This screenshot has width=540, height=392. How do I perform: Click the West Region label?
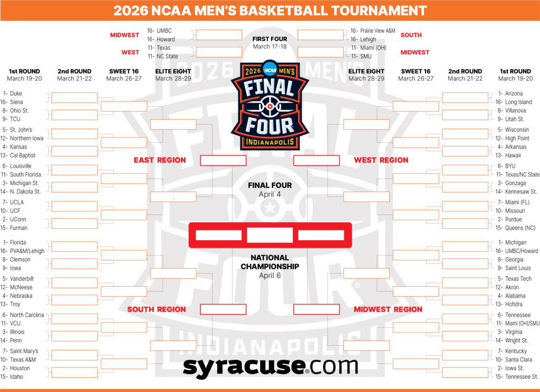(381, 160)
